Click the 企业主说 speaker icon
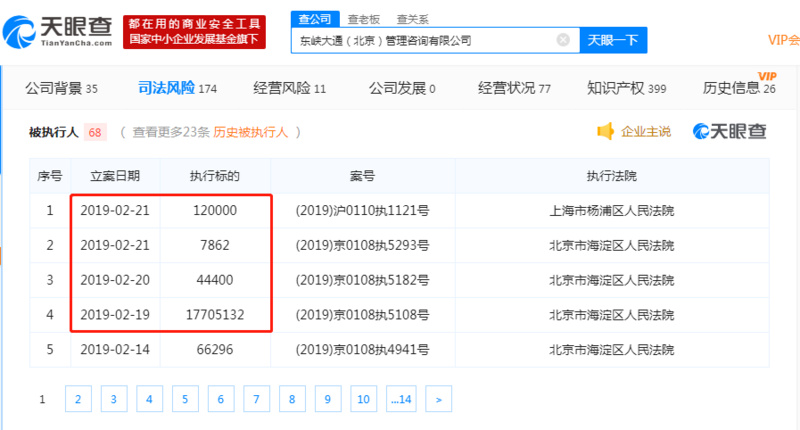800x430 pixels. click(x=605, y=131)
